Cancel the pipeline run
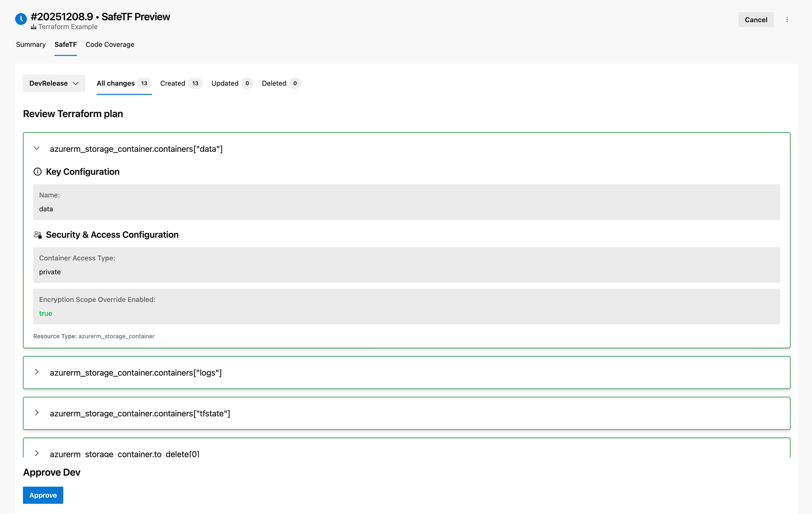The height and width of the screenshot is (514, 812). coord(756,20)
